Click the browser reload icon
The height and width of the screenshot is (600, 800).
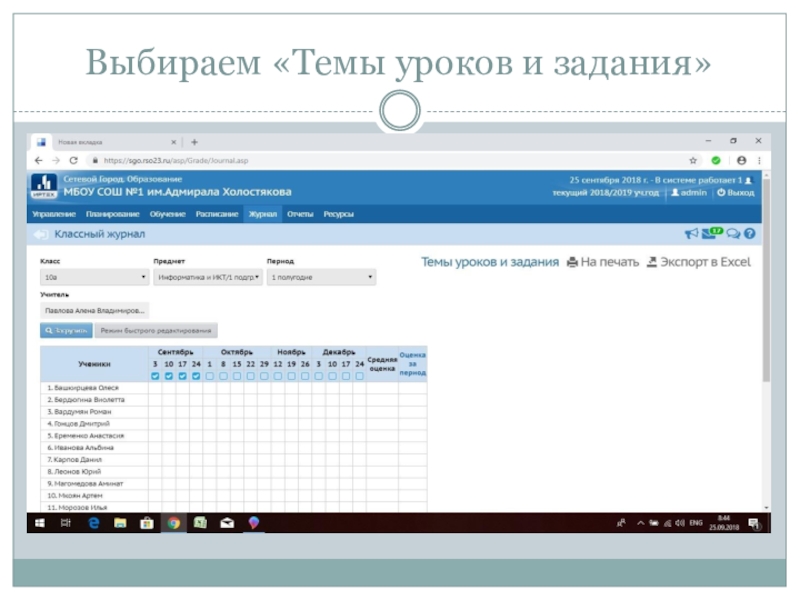click(69, 160)
